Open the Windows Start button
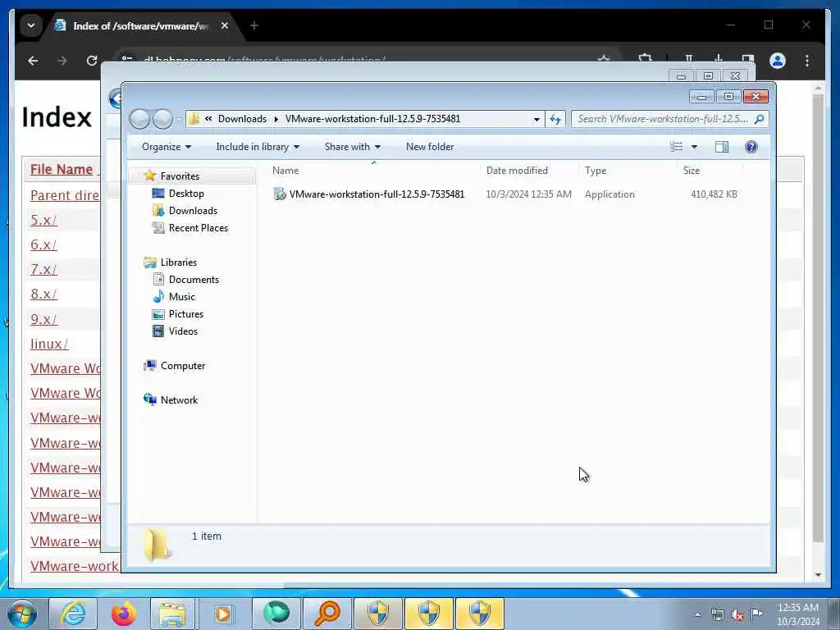The height and width of the screenshot is (630, 840). (x=22, y=614)
